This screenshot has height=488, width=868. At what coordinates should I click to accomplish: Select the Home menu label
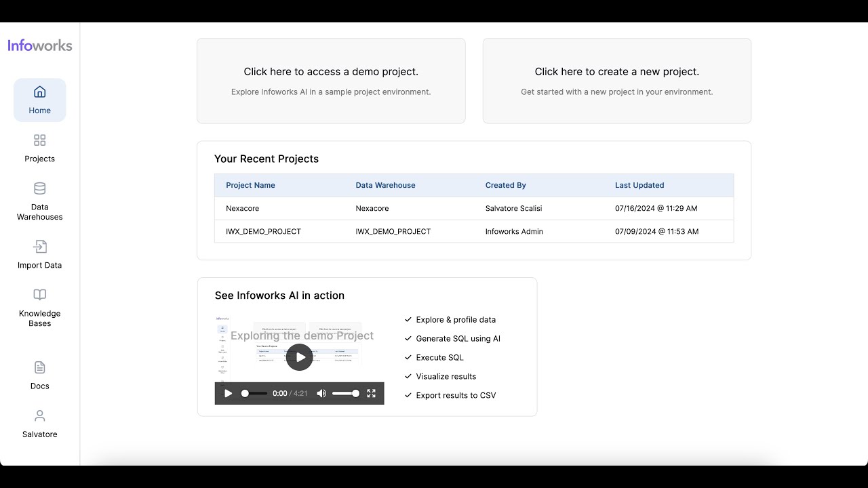point(40,110)
